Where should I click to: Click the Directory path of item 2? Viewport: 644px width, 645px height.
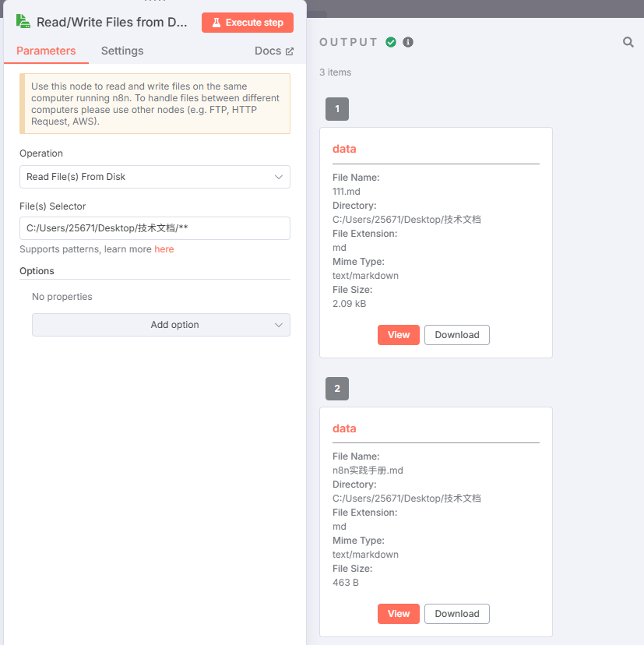coord(406,499)
